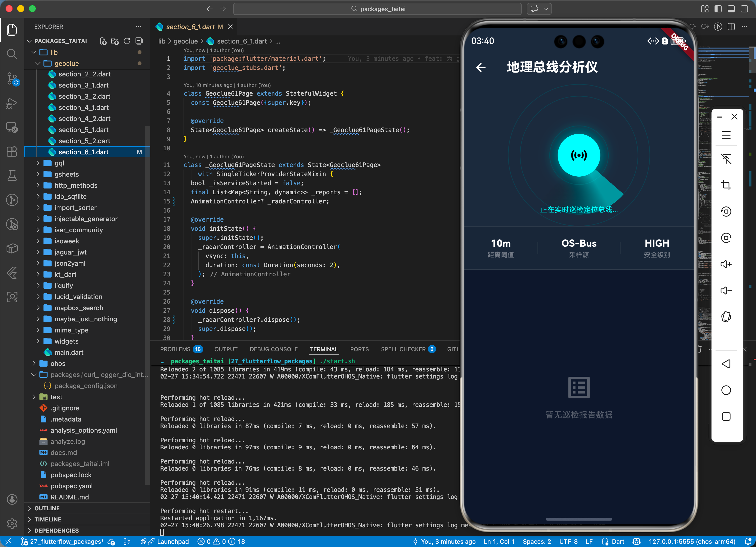Open main.dart in the explorer
Viewport: 756px width, 547px height.
(69, 352)
